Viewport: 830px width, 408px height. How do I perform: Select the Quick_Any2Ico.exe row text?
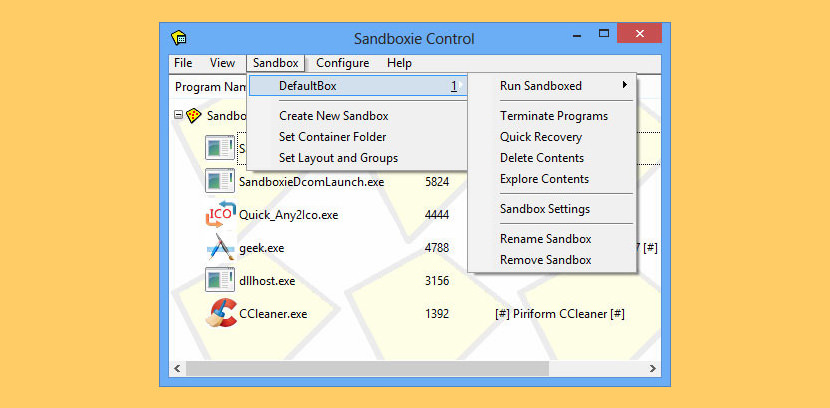point(288,215)
